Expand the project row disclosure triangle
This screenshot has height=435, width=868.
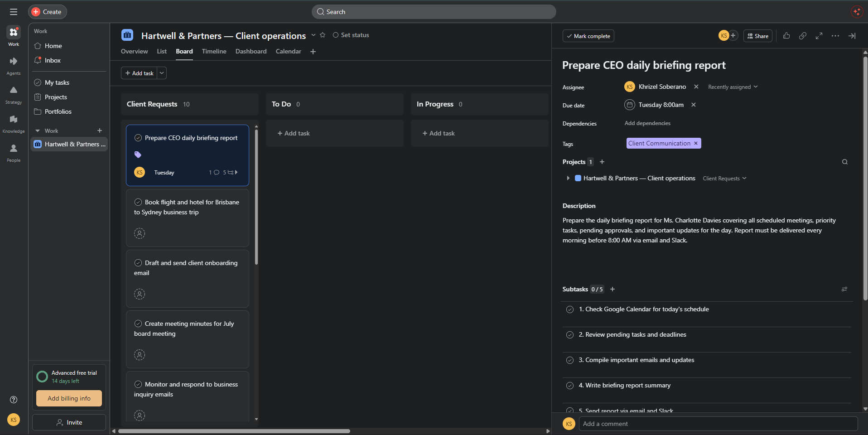click(x=568, y=178)
